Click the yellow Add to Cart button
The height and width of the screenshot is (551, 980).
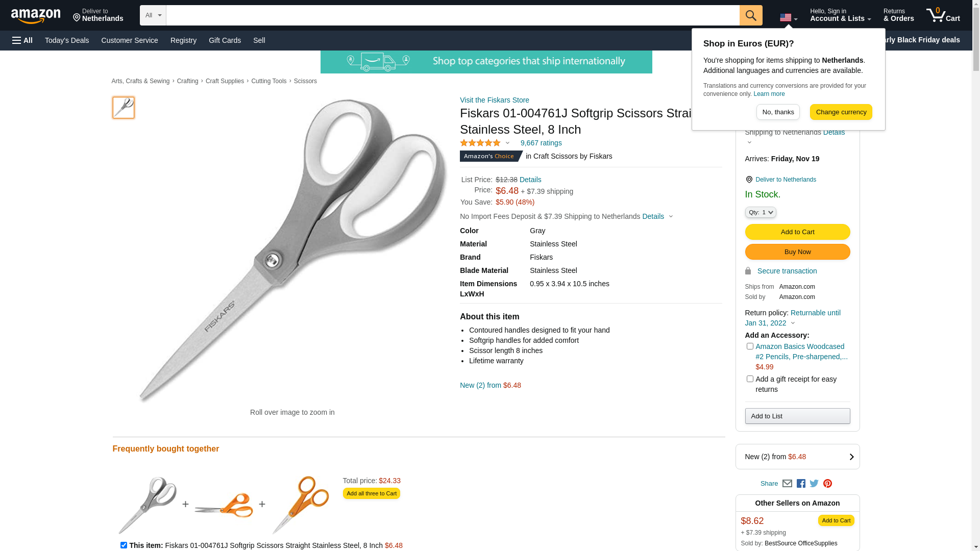(797, 232)
